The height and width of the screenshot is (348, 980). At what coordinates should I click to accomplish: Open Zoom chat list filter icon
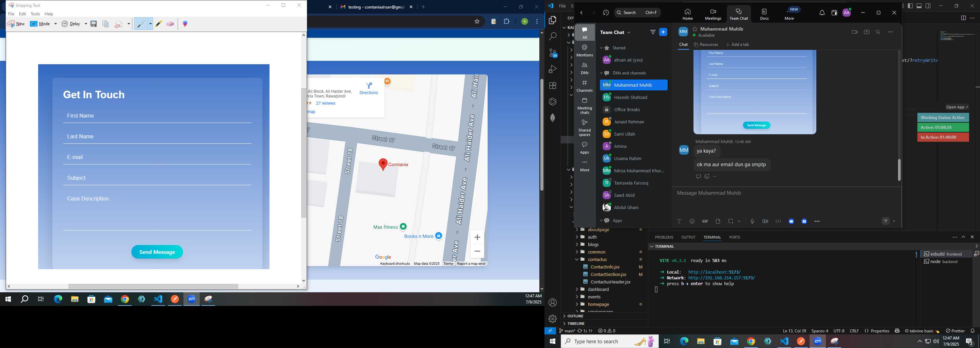coord(653,32)
